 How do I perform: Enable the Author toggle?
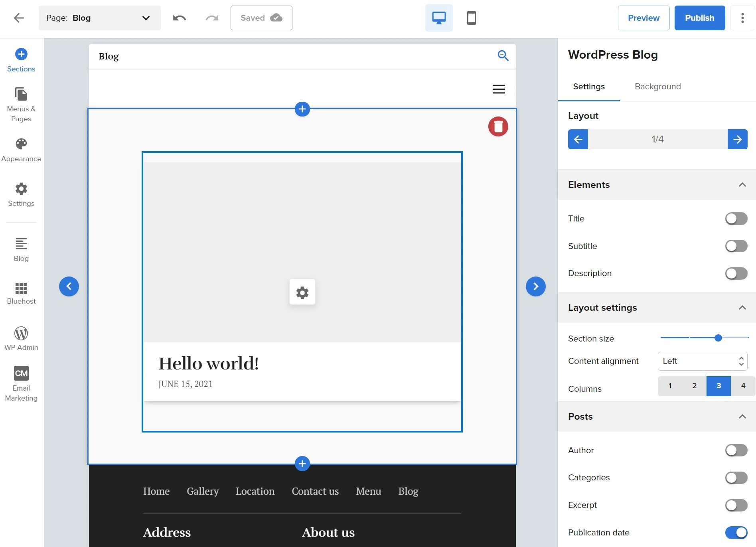point(736,450)
